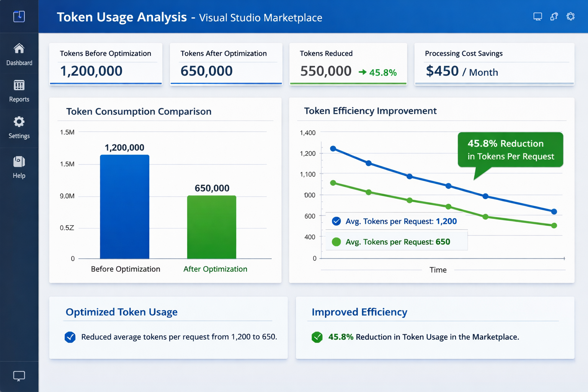Open the Settings gear in sidebar
The height and width of the screenshot is (392, 588).
(19, 122)
